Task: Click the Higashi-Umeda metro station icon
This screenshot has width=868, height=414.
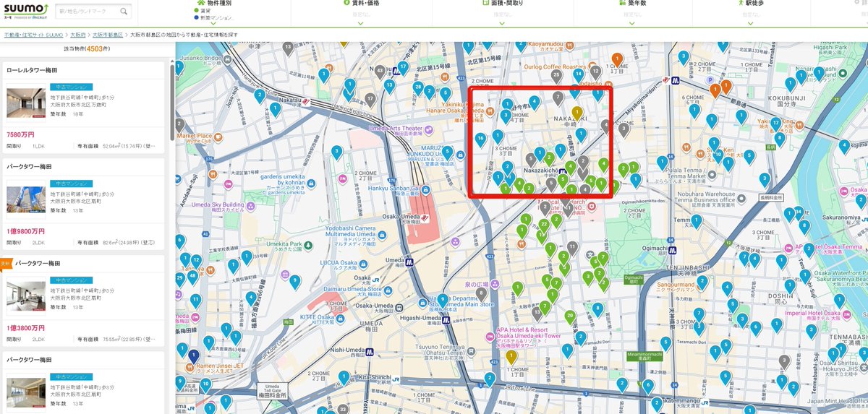Action: (446, 319)
